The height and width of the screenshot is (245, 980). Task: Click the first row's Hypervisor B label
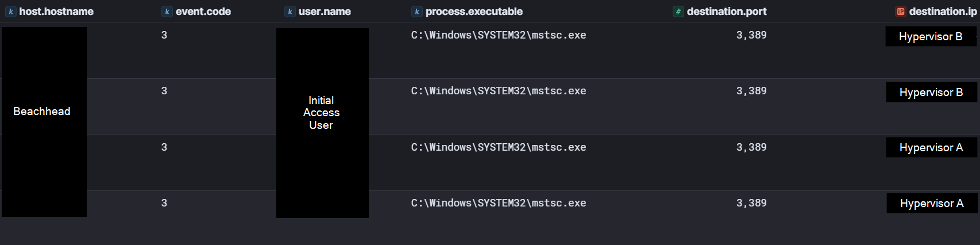(931, 37)
